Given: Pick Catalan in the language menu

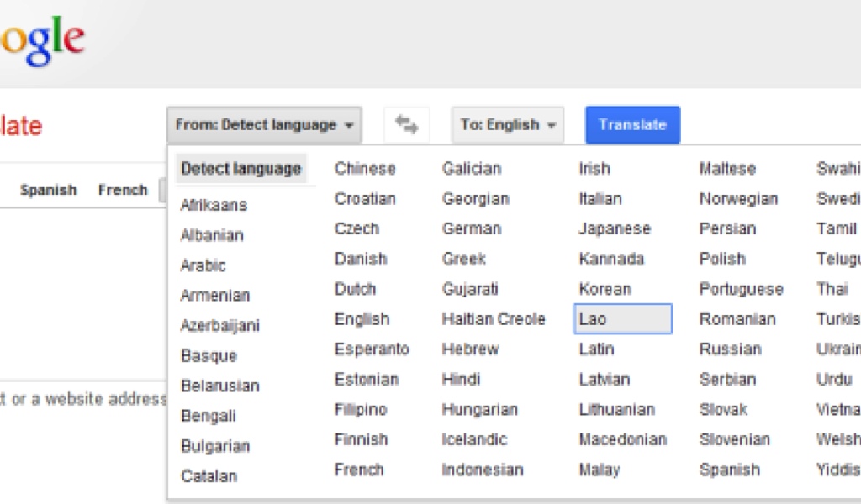Looking at the screenshot, I should click(209, 476).
